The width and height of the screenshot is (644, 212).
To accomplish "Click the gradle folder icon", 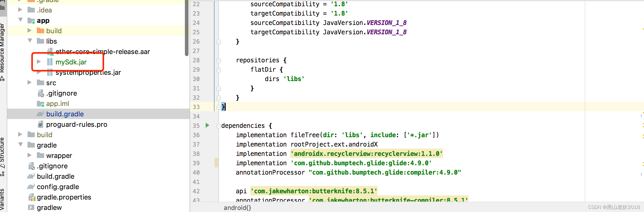I will [x=31, y=145].
